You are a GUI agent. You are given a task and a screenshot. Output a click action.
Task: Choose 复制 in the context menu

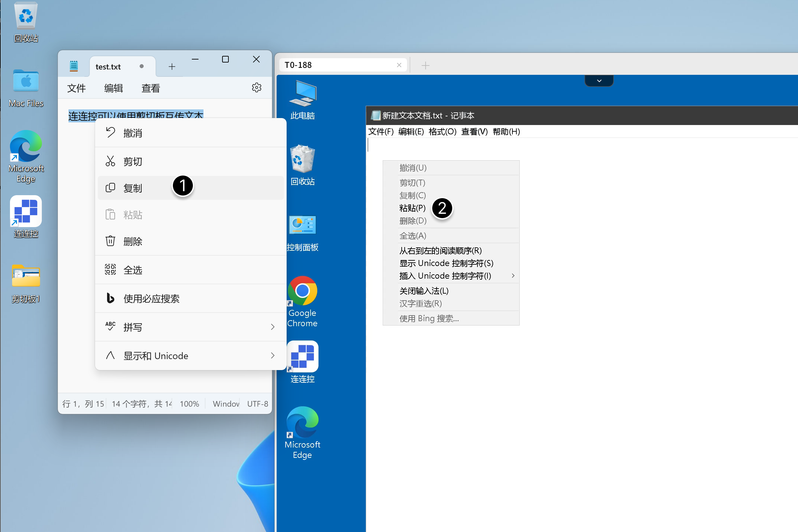coord(191,188)
